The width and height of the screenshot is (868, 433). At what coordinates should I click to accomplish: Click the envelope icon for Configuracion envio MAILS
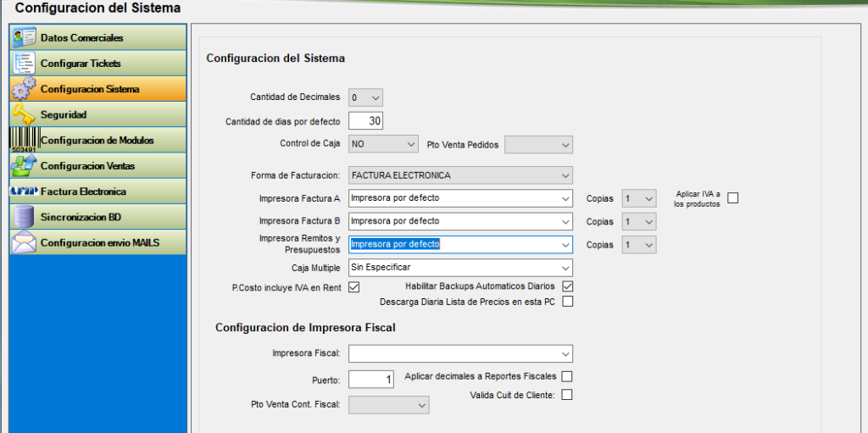click(x=24, y=242)
